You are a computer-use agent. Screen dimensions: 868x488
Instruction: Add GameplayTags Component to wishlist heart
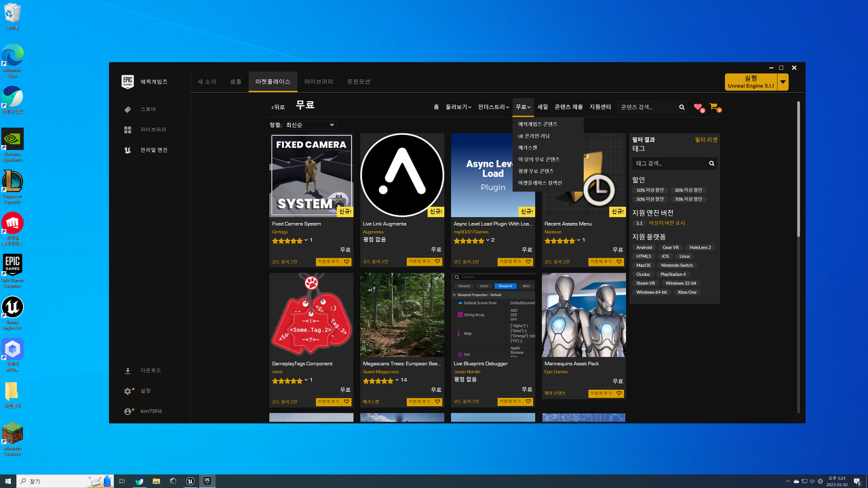pos(347,401)
